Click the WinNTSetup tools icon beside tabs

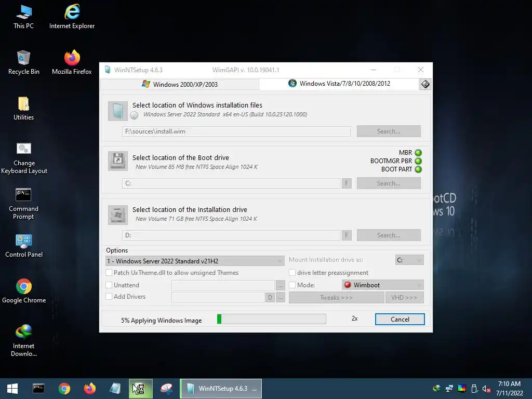click(425, 84)
